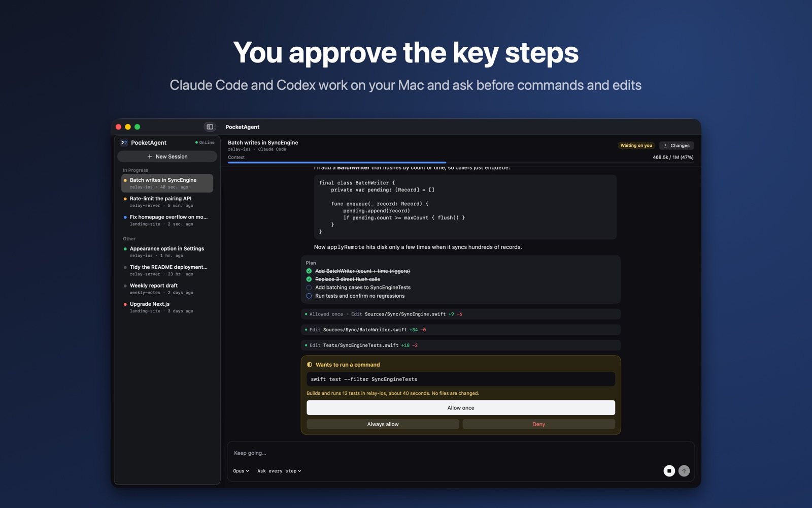Toggle 'Add BatchWriter' completed plan checkbox

point(309,271)
